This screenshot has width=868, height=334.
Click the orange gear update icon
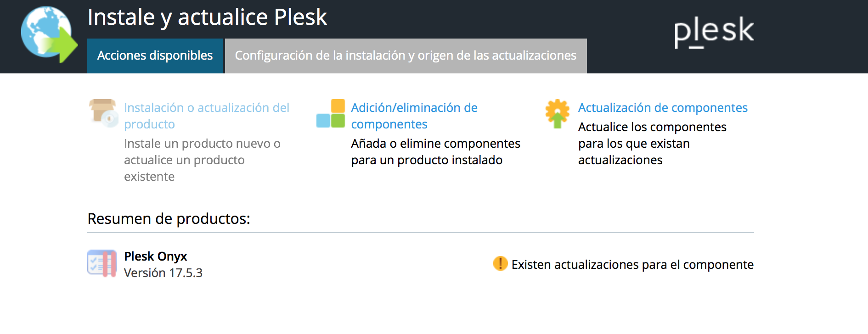point(557,113)
